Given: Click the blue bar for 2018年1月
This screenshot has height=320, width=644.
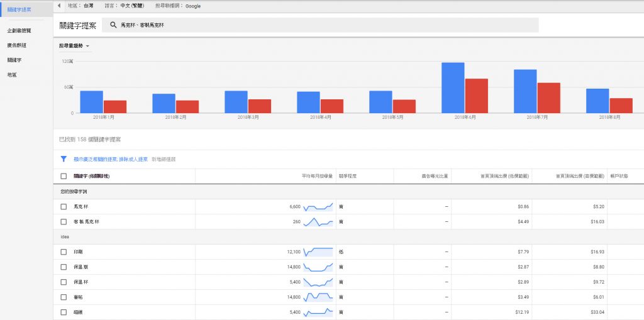Looking at the screenshot, I should [92, 102].
